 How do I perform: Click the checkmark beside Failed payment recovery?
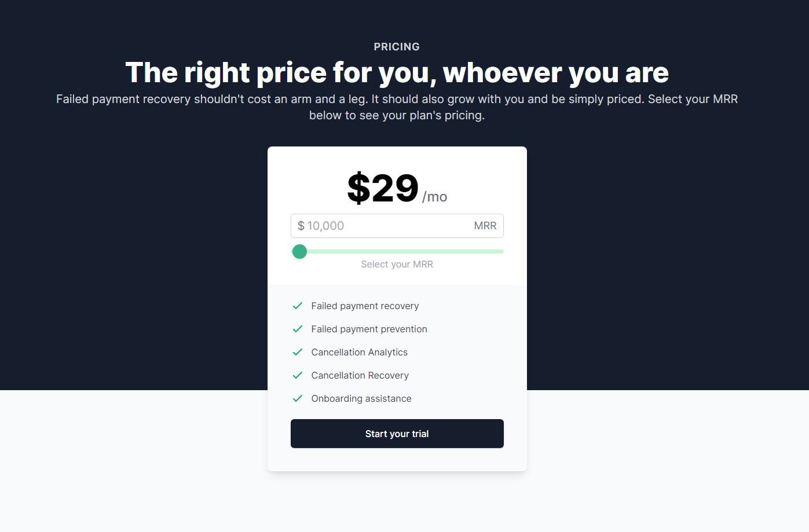click(298, 306)
